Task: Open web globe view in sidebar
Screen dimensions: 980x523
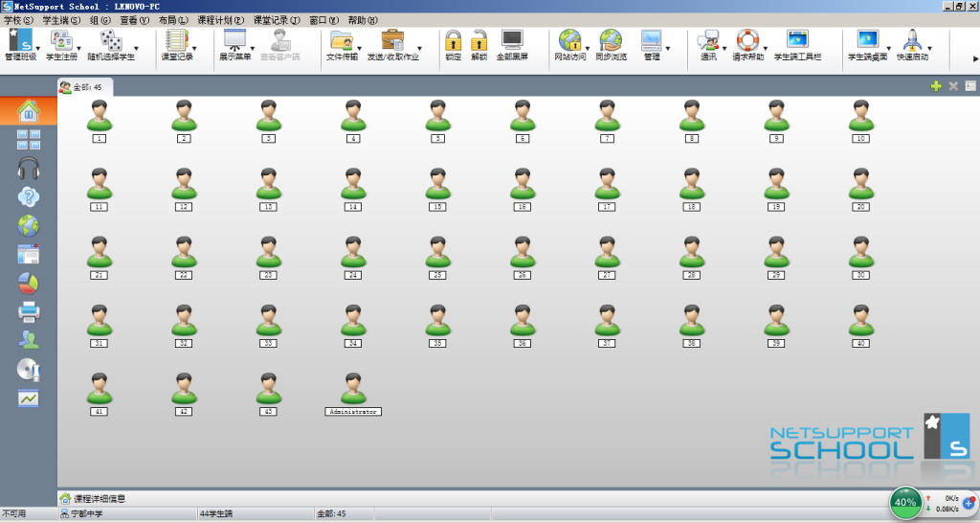Action: point(29,226)
